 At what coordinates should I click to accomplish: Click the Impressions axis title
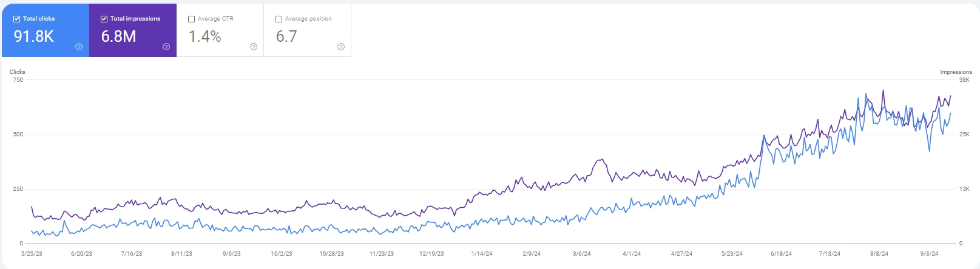tap(956, 72)
